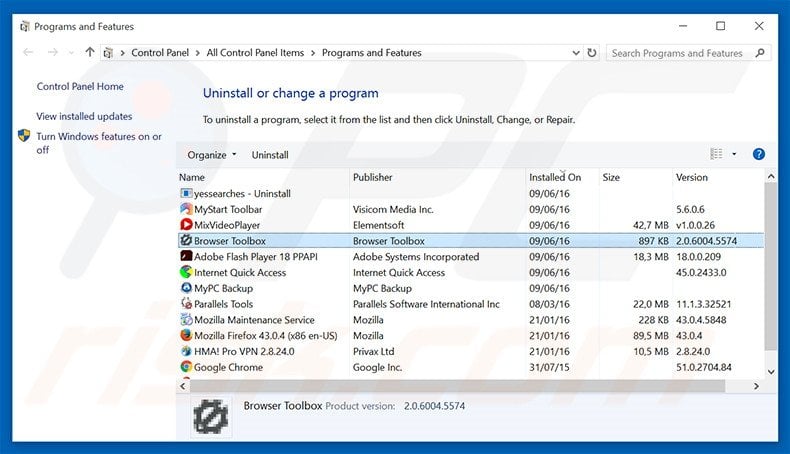Select the Adobe Flash Player icon

pos(186,257)
